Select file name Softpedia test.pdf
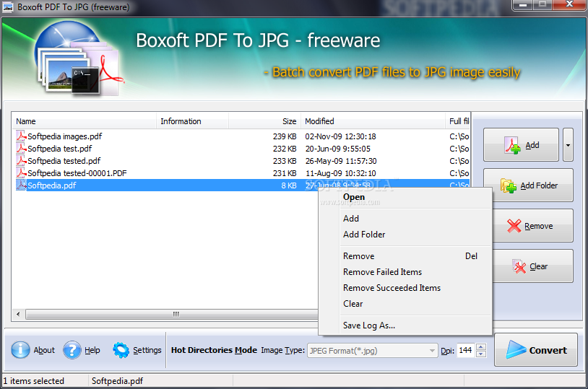This screenshot has height=389, width=588. (60, 149)
